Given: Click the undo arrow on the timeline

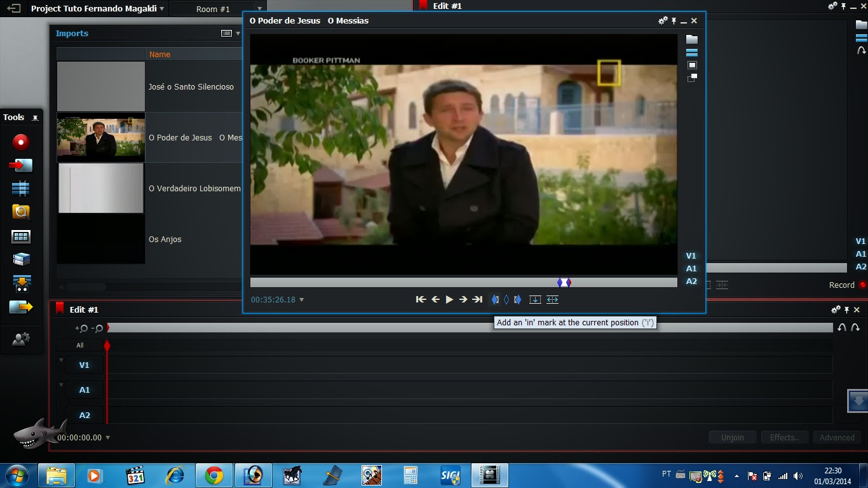Looking at the screenshot, I should point(842,327).
